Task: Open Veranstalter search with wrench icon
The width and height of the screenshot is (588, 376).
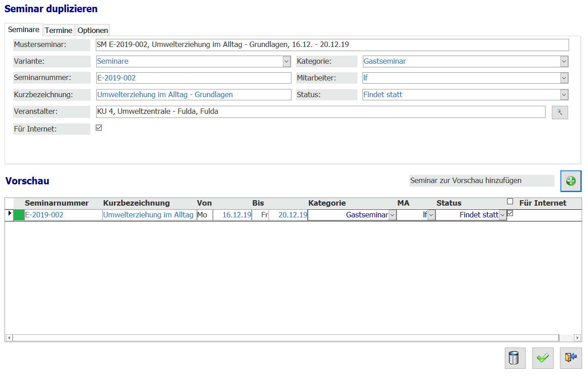Action: point(560,112)
